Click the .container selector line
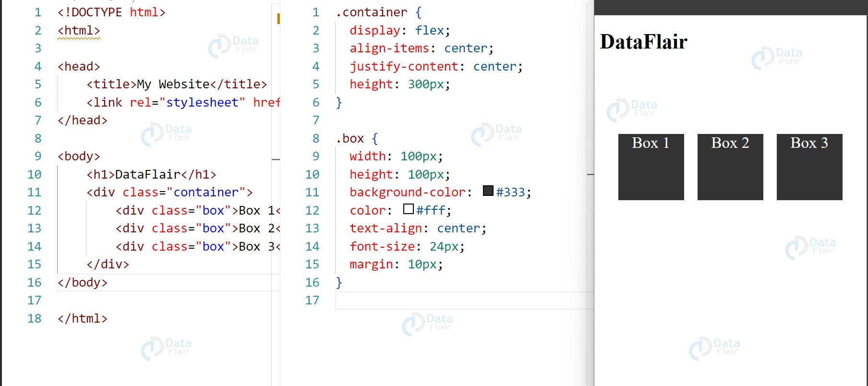The width and height of the screenshot is (868, 386). [379, 12]
